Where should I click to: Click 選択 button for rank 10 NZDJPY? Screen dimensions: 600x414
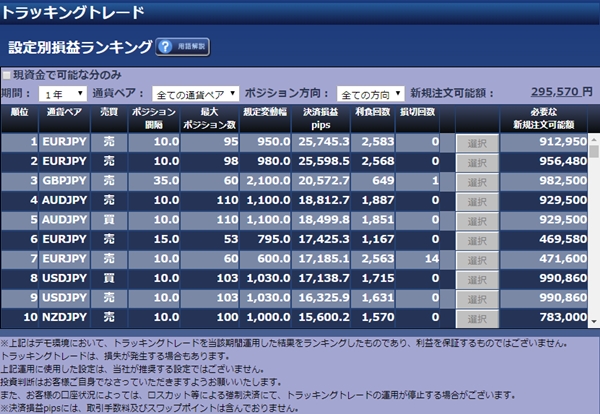tap(477, 319)
